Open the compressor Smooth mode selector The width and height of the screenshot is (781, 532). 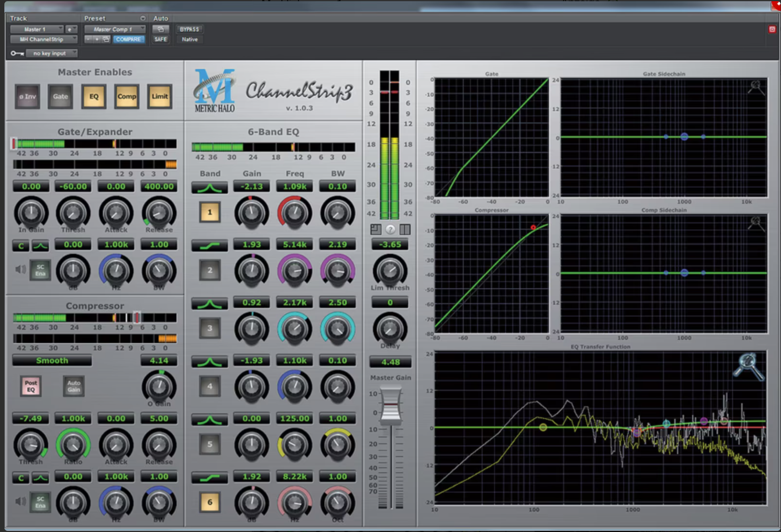tap(52, 360)
